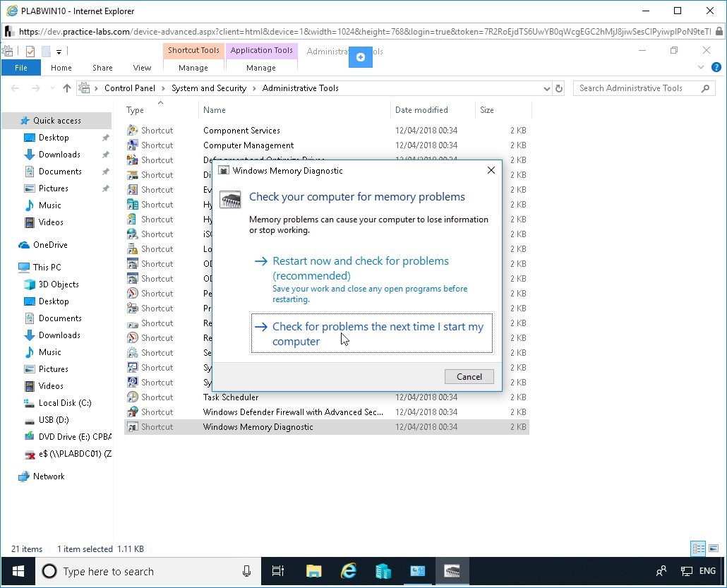Open the People icon in the system tray
This screenshot has height=588, width=727.
click(661, 571)
